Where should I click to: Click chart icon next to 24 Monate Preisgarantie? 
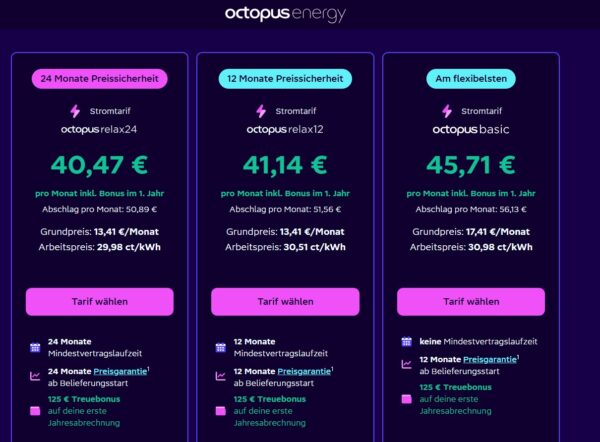click(x=35, y=376)
